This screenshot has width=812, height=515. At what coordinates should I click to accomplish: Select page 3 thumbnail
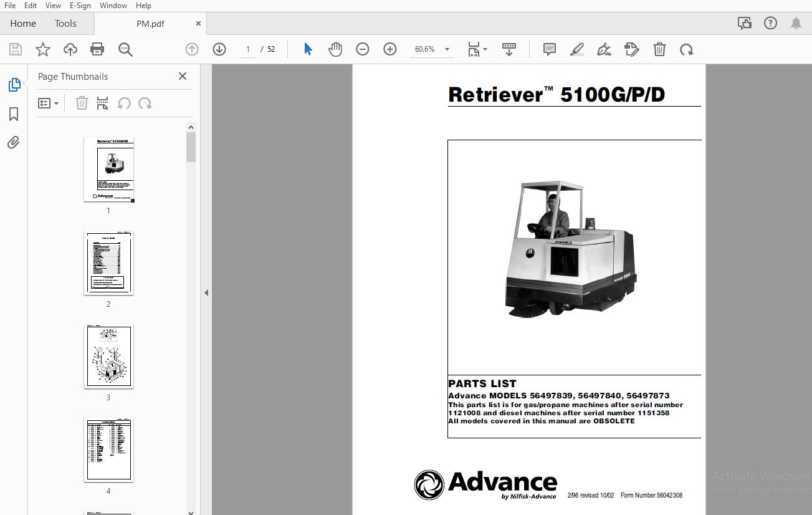pos(109,357)
